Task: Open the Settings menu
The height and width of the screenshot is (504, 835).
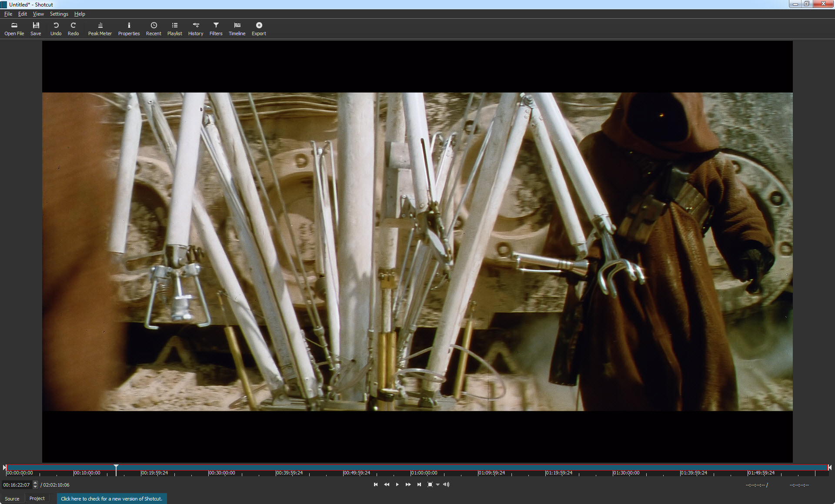Action: click(59, 14)
